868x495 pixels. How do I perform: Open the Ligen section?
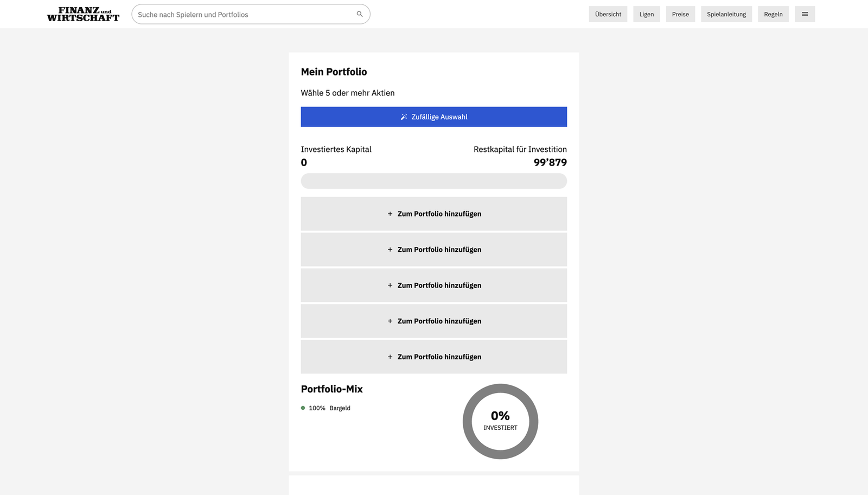[x=646, y=14]
